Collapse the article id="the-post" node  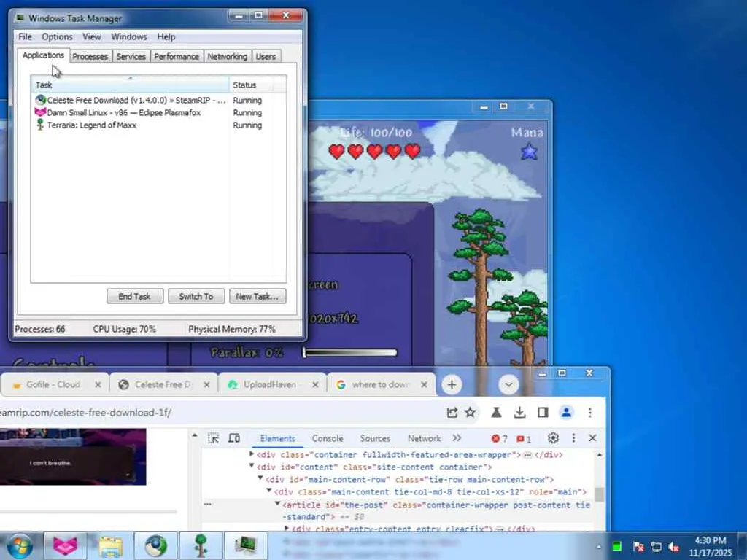[277, 504]
